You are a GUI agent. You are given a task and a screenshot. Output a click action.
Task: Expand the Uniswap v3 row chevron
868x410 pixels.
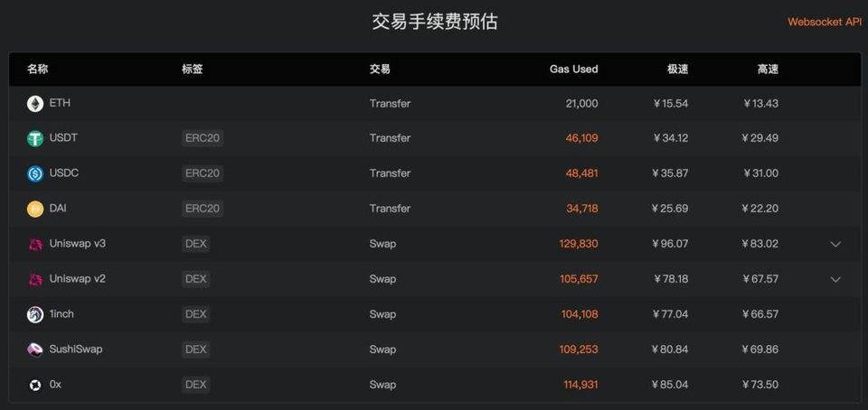pyautogui.click(x=835, y=244)
